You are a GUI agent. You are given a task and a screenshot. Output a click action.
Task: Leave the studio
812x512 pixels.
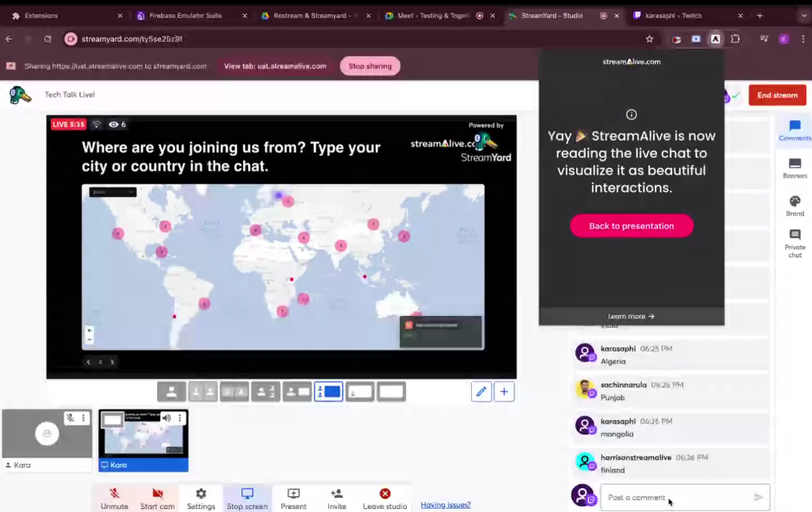[385, 499]
